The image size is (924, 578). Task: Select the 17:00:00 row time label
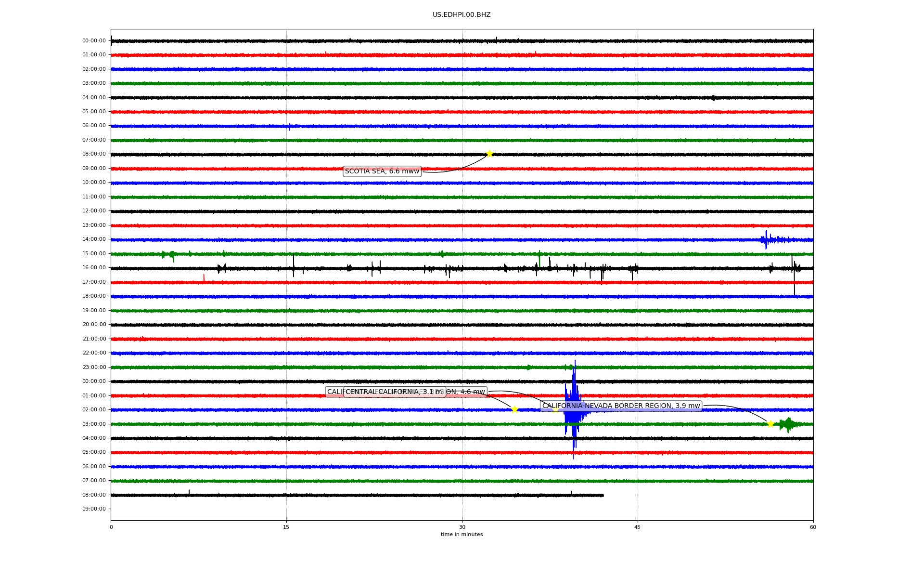pyautogui.click(x=94, y=282)
